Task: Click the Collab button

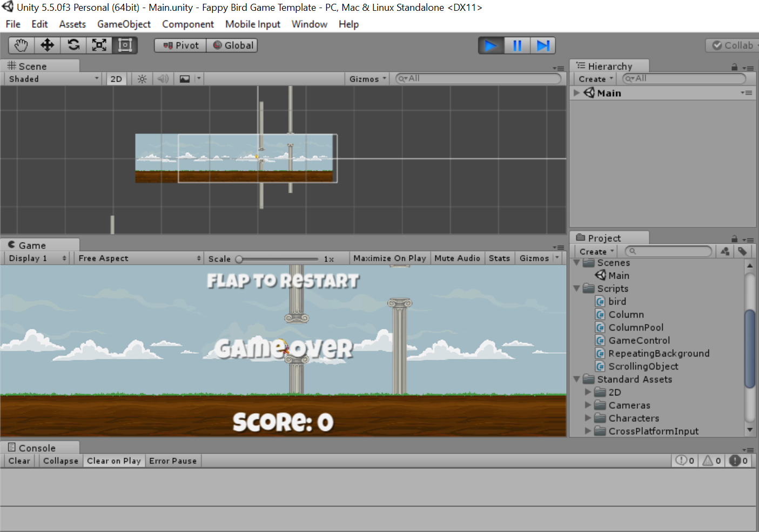Action: 733,45
